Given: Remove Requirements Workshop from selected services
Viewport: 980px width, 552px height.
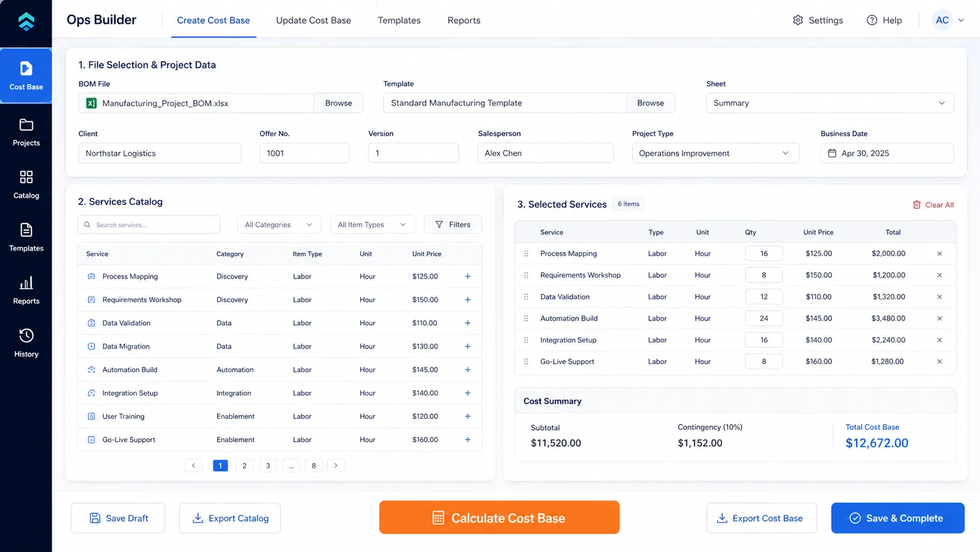Looking at the screenshot, I should [x=940, y=275].
